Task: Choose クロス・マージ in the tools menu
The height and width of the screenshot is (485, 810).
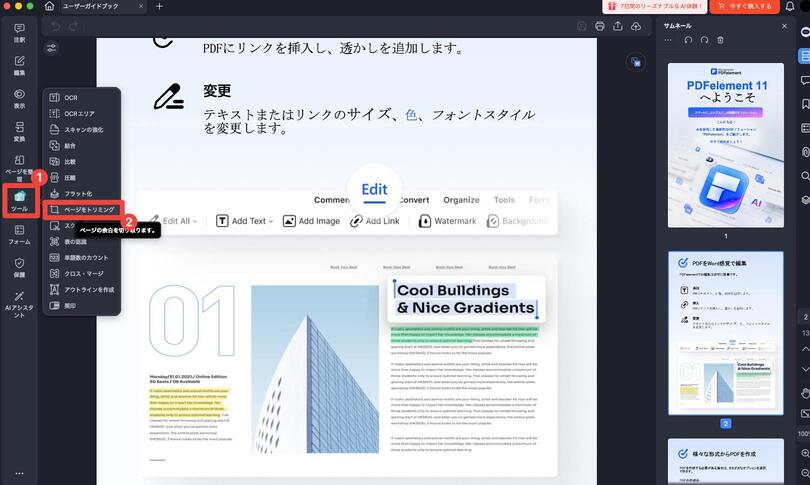Action: click(x=82, y=274)
